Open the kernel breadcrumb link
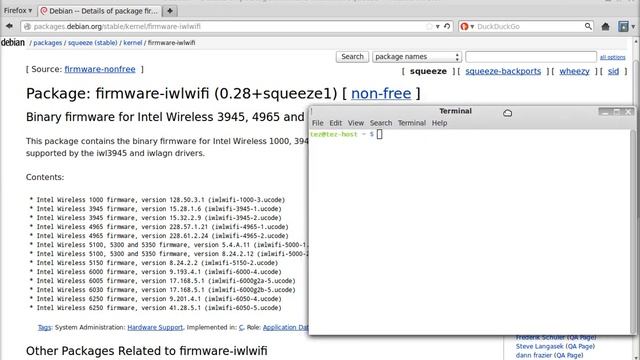Image resolution: width=640 pixels, height=360 pixels. click(x=133, y=43)
